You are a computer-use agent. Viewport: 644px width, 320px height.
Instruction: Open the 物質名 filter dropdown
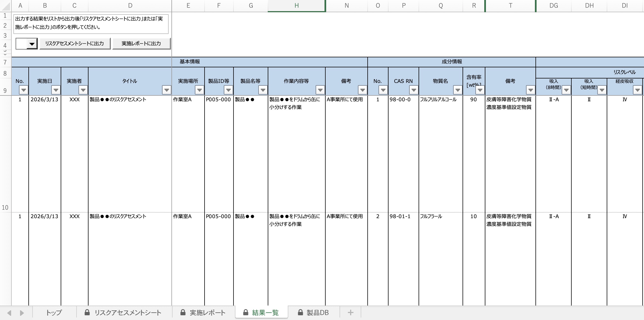pos(458,90)
